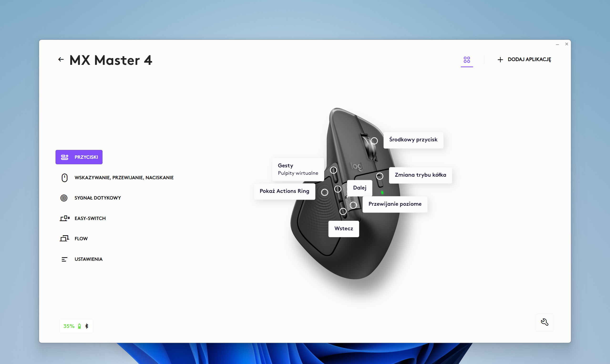Select the Wstecz button label
610x364 pixels.
coord(344,229)
